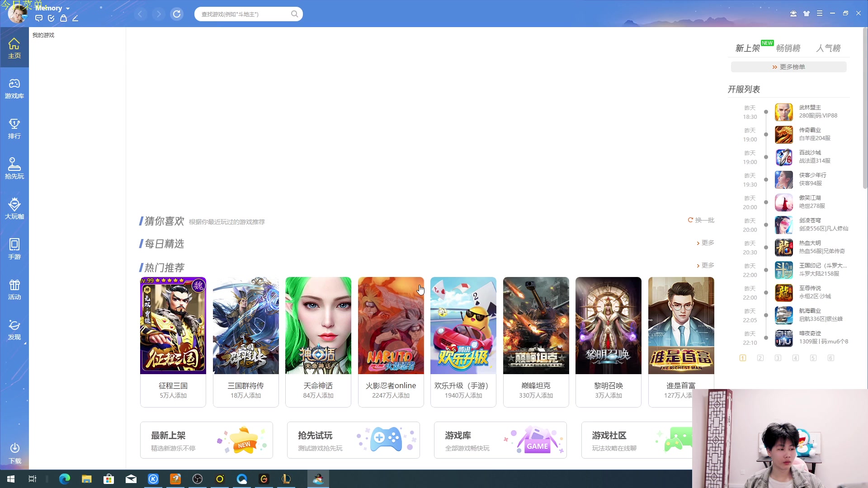Go to page 2 of 开服列表
Viewport: 868px width, 488px height.
(760, 358)
